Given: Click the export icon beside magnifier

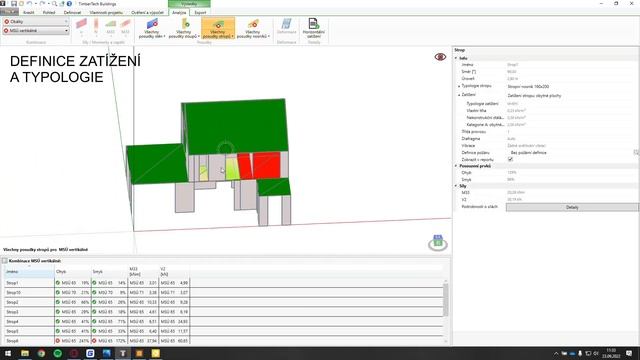Looking at the screenshot, I should pyautogui.click(x=62, y=4).
